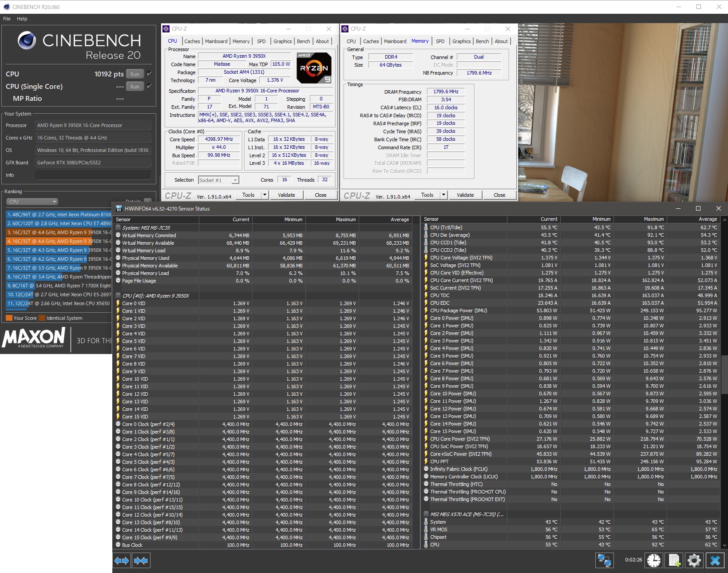
Task: Click Validate in first CPU-Z window
Action: point(286,195)
